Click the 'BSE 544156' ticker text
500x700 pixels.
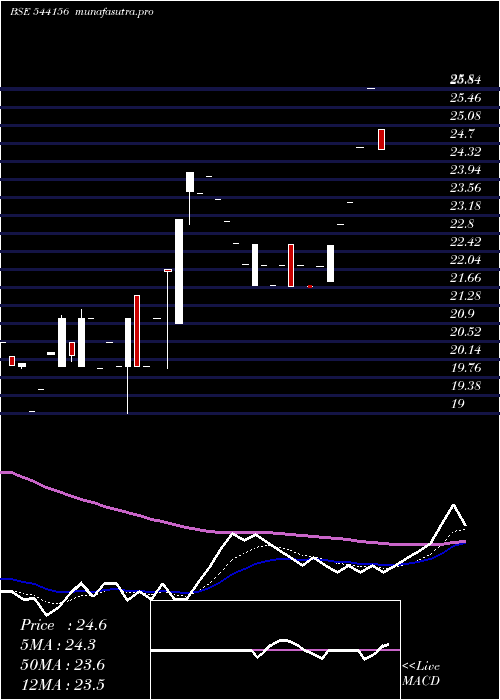coord(39,12)
